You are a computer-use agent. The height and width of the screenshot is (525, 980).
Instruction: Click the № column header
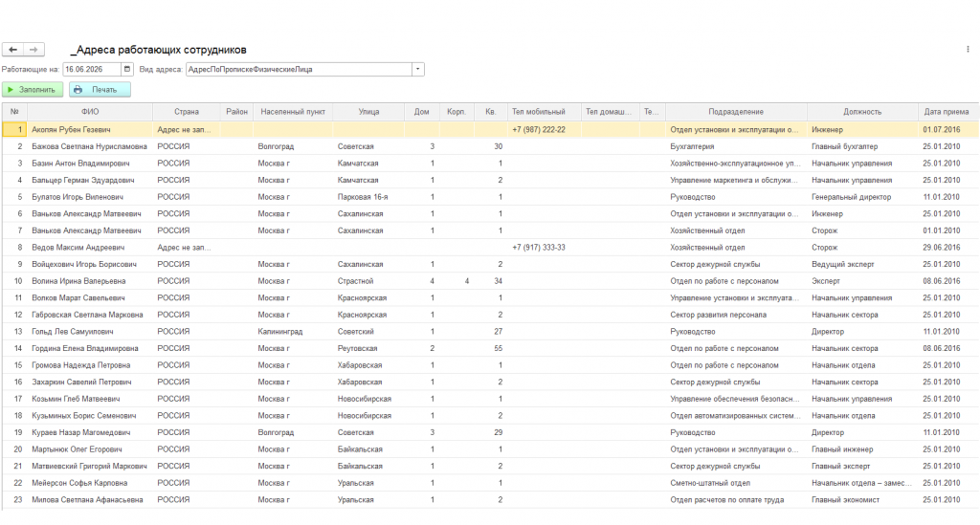pos(14,112)
